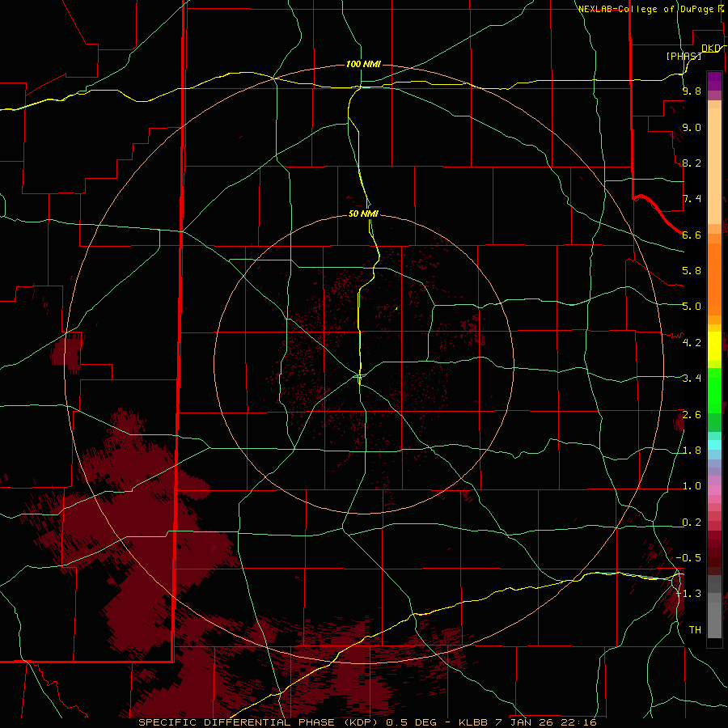Click the 7.4 value on the color scale
This screenshot has width=728, height=728.
coord(692,199)
